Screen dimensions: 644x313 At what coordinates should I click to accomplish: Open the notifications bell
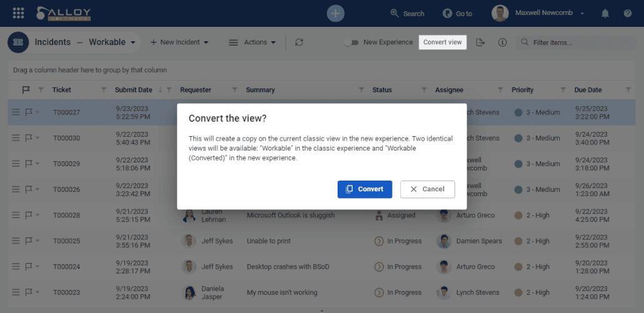[x=605, y=13]
